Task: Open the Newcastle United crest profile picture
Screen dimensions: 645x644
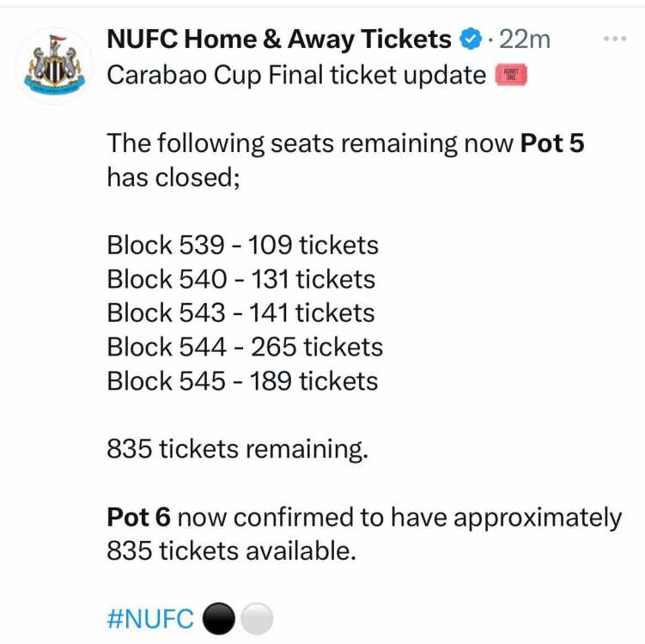Action: [55, 66]
